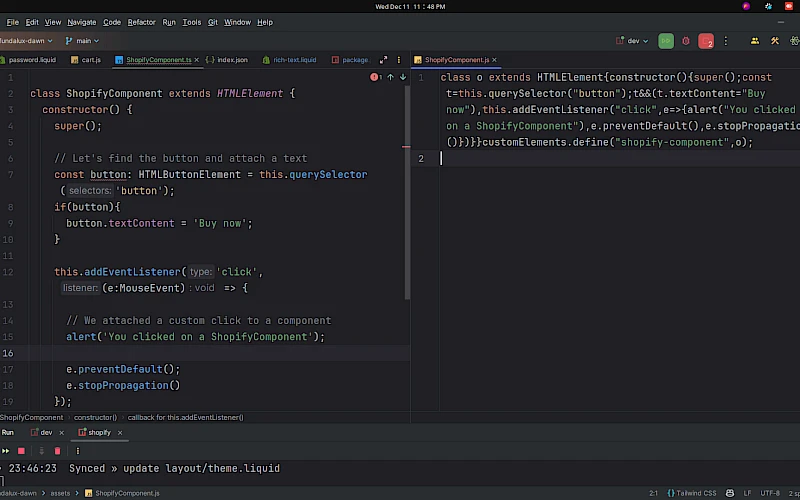This screenshot has height=500, width=800.
Task: Open the Window menu
Action: [x=237, y=22]
